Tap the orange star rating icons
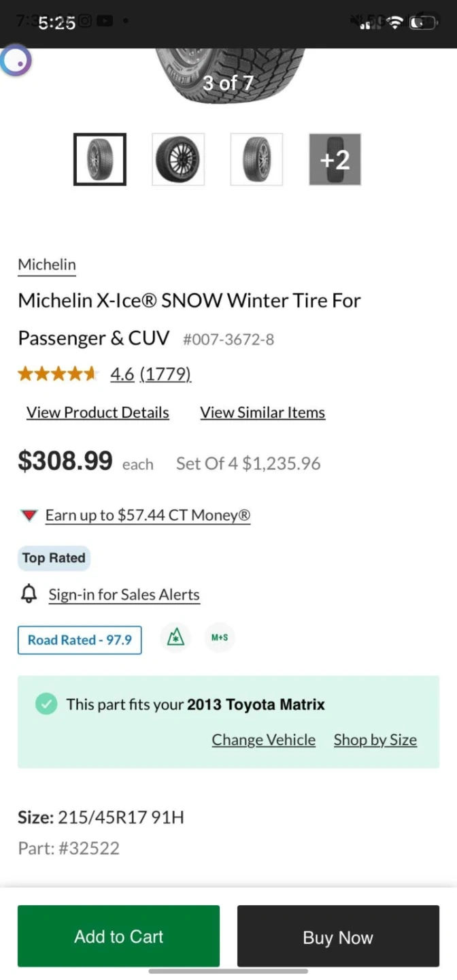The image size is (457, 980). click(58, 374)
